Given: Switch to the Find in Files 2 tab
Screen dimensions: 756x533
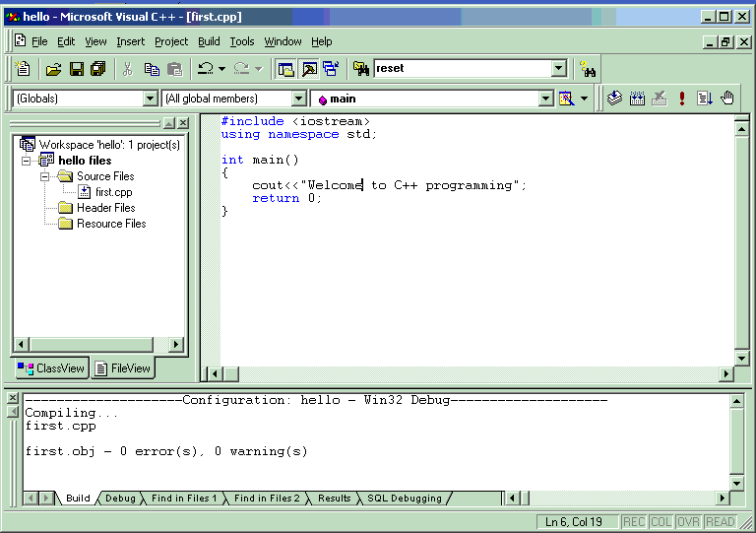Looking at the screenshot, I should point(267,498).
